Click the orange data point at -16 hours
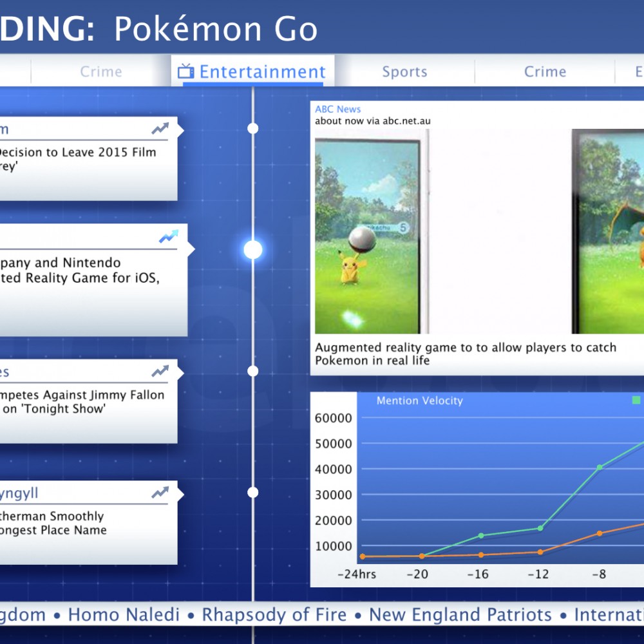644x644 pixels. click(481, 555)
